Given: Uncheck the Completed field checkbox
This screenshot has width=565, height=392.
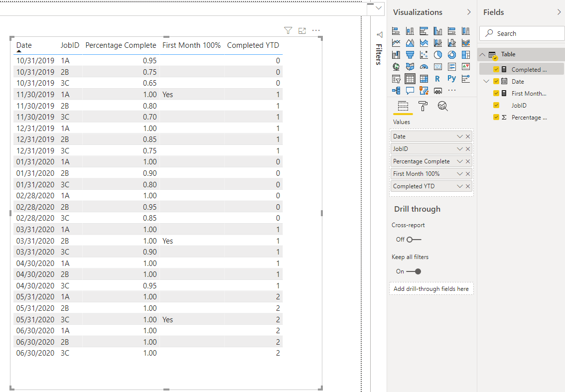Looking at the screenshot, I should [x=496, y=70].
